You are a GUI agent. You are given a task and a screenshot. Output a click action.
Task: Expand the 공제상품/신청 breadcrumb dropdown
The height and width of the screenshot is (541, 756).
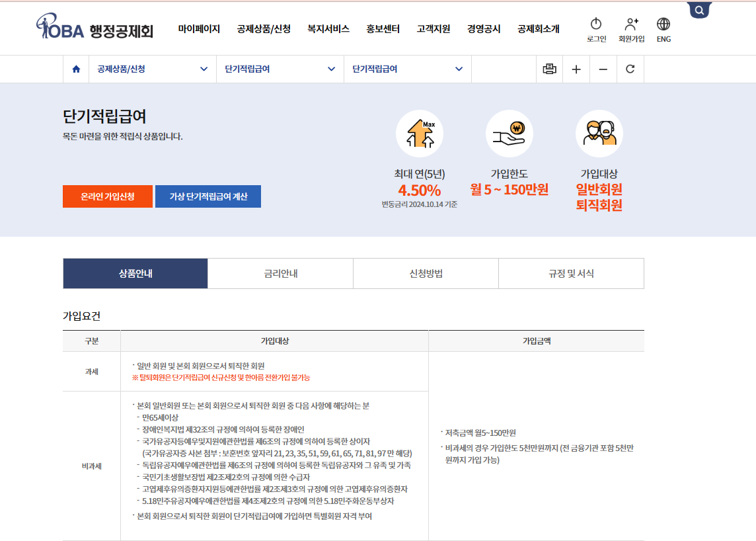pos(153,69)
